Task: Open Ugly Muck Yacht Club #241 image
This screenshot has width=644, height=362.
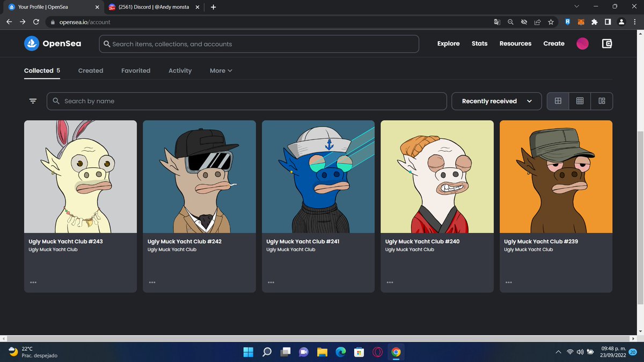Action: pos(318,176)
